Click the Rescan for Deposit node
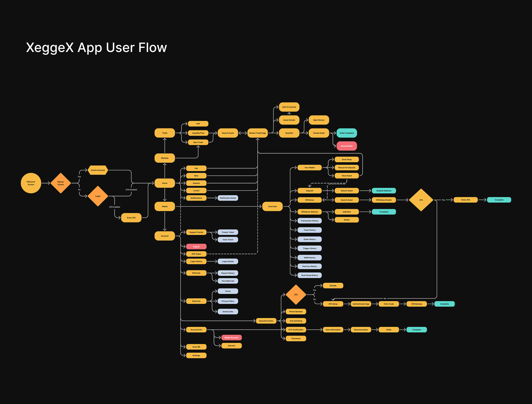The width and height of the screenshot is (532, 404). tap(347, 168)
